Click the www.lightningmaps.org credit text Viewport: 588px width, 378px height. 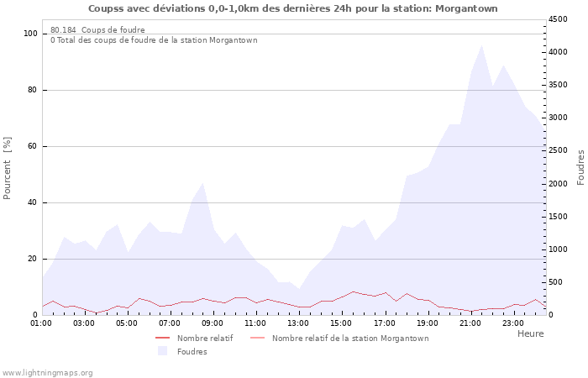click(47, 373)
